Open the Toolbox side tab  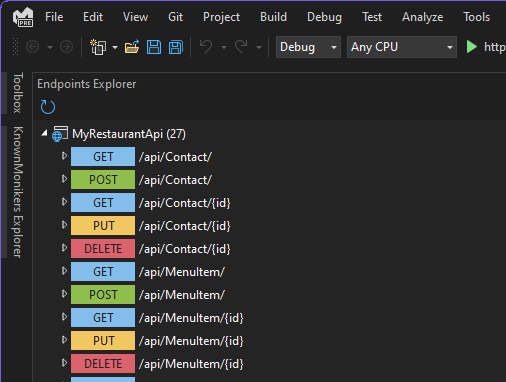(x=17, y=93)
